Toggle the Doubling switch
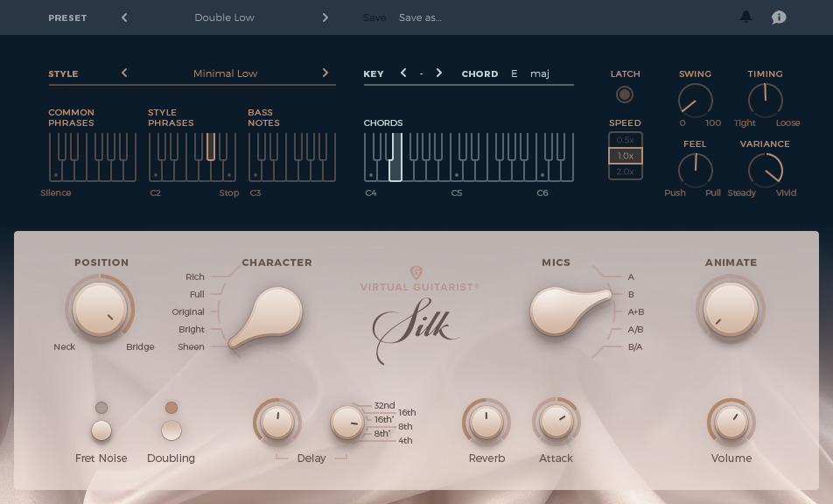This screenshot has width=833, height=504. (171, 430)
